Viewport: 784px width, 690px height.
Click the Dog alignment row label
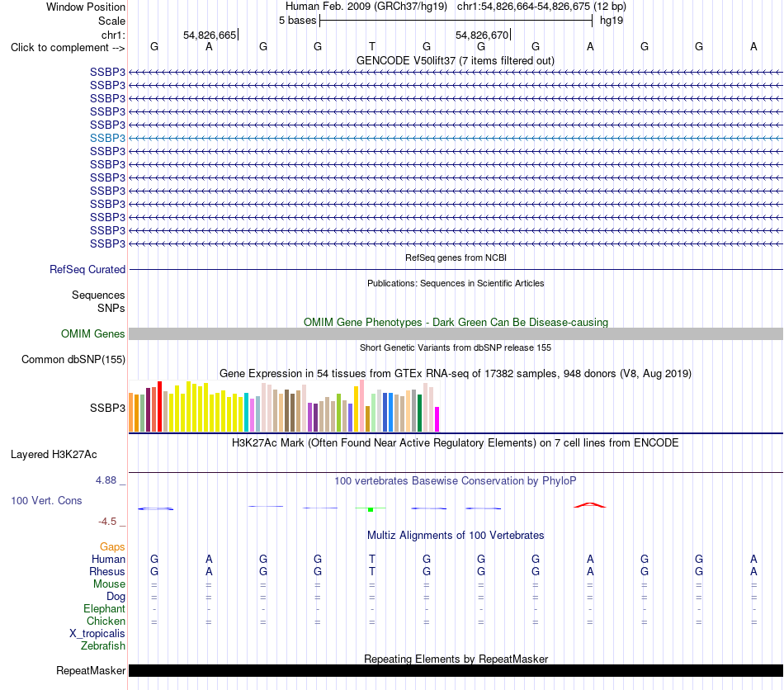[x=116, y=597]
